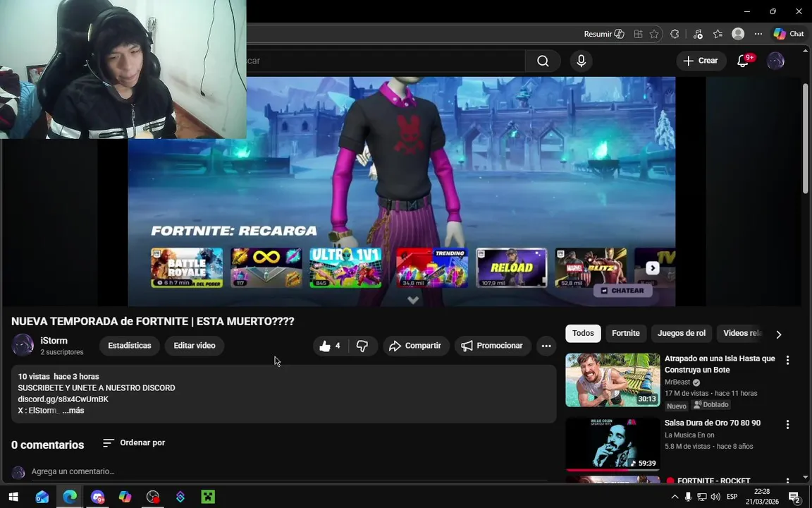Click the Promocionar button
The height and width of the screenshot is (508, 812).
pyautogui.click(x=493, y=346)
